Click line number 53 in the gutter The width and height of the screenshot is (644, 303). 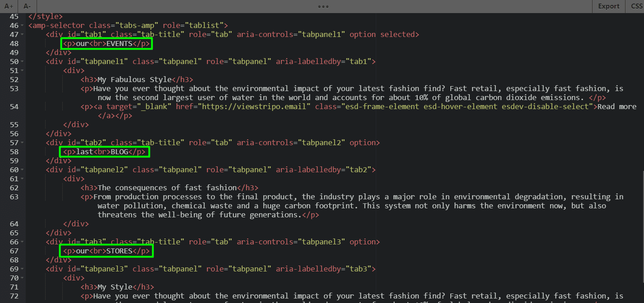coord(14,88)
